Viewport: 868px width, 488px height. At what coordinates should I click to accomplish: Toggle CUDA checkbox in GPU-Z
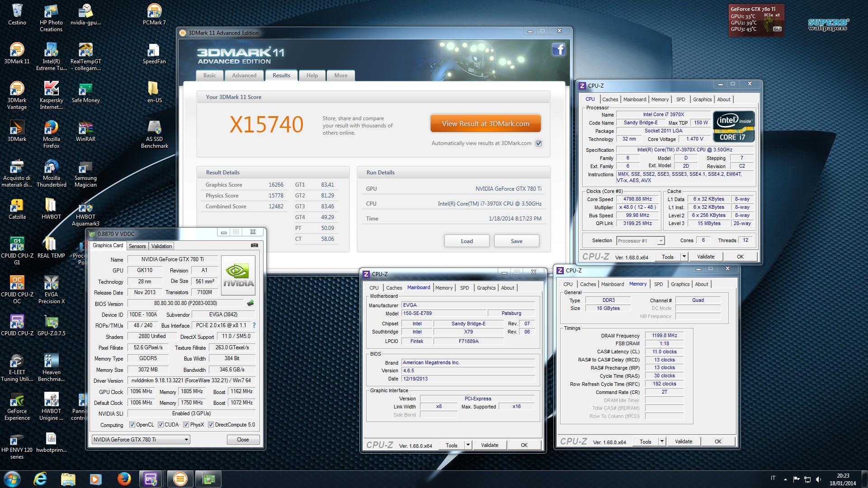(160, 425)
